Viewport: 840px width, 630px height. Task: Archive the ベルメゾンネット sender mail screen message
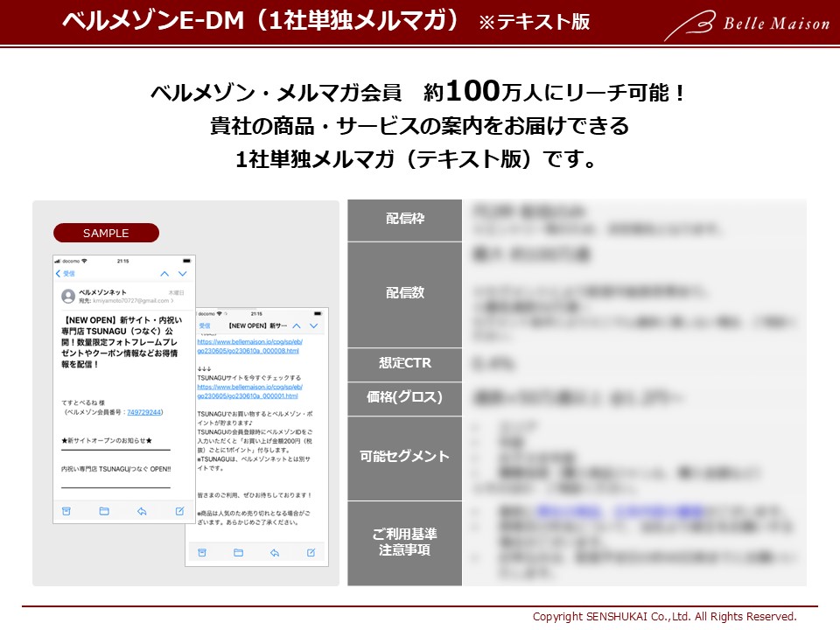point(66,511)
